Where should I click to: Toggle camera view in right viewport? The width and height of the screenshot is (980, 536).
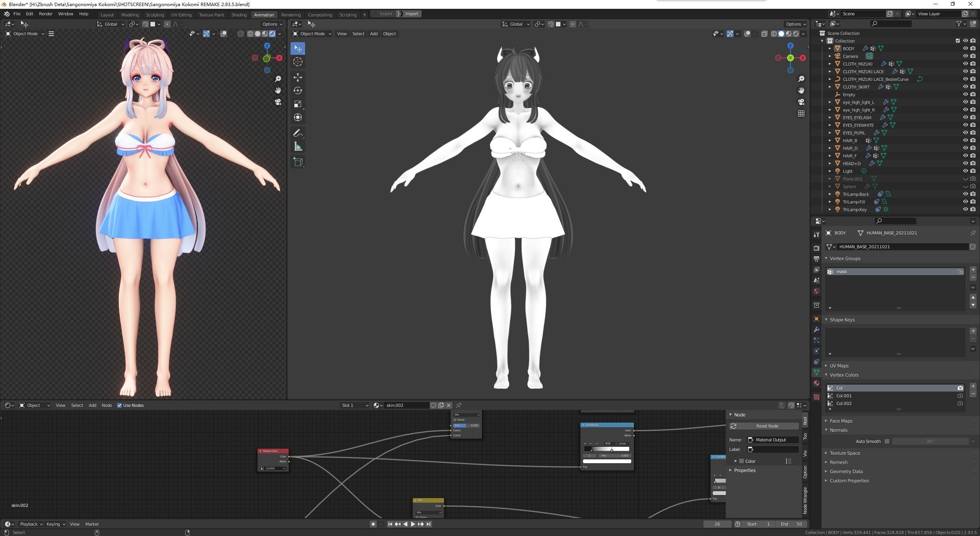pos(801,102)
